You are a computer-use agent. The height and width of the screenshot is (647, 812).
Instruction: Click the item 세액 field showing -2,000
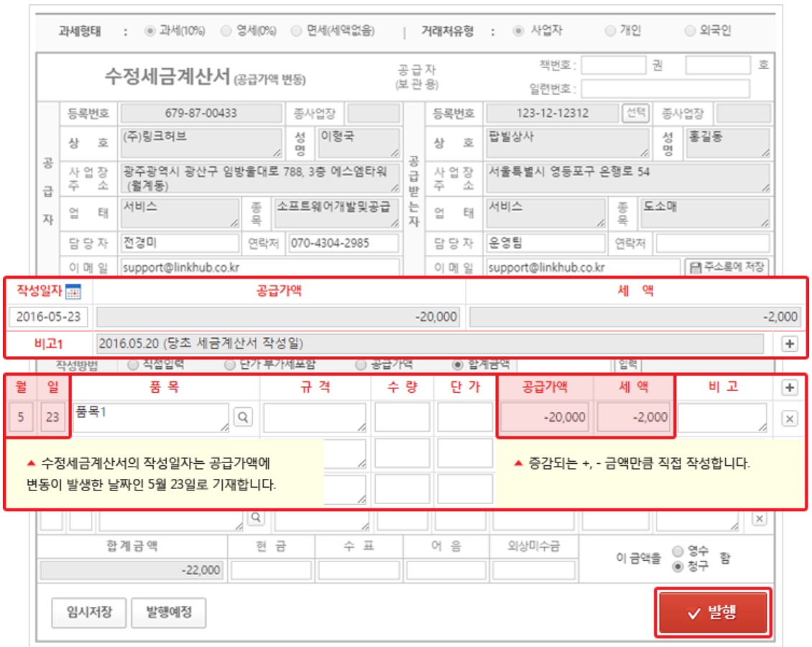click(633, 417)
